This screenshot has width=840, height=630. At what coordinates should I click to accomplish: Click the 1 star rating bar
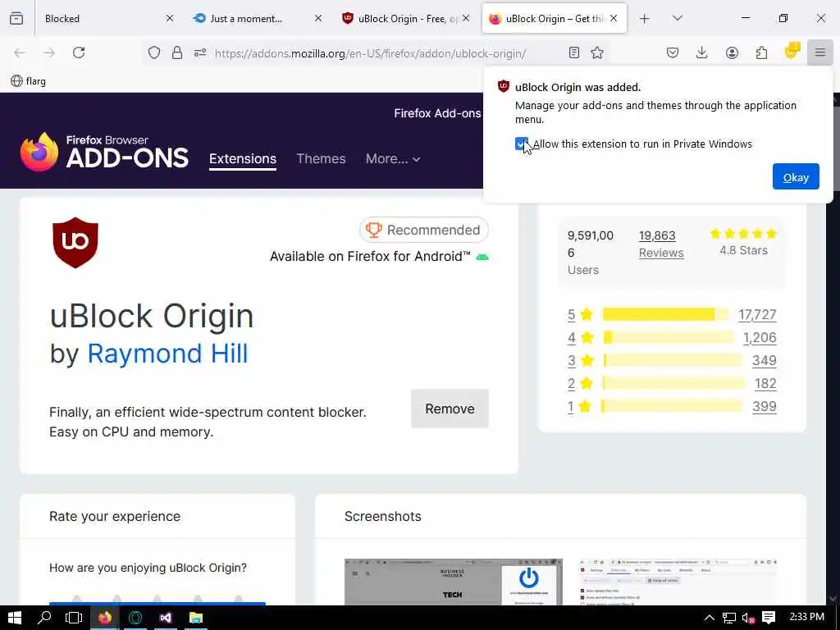(x=672, y=407)
